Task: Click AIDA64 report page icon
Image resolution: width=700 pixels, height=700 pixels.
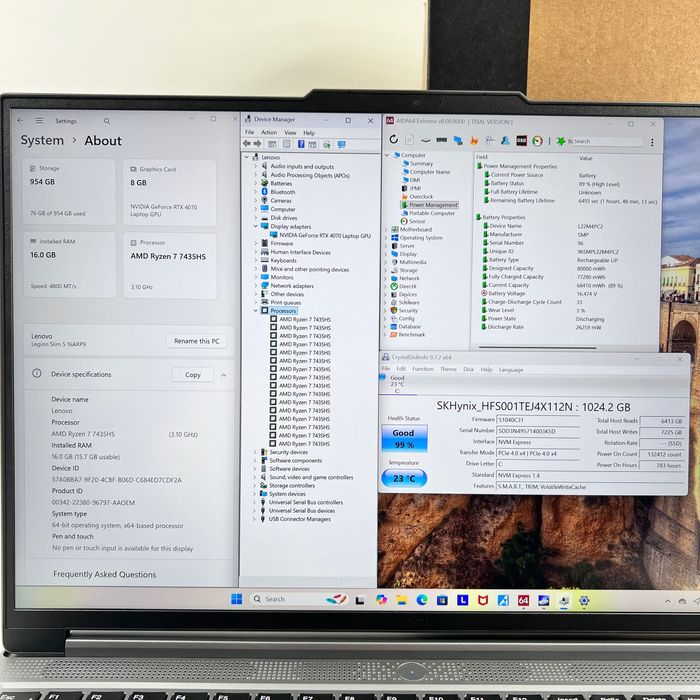Action: [409, 140]
